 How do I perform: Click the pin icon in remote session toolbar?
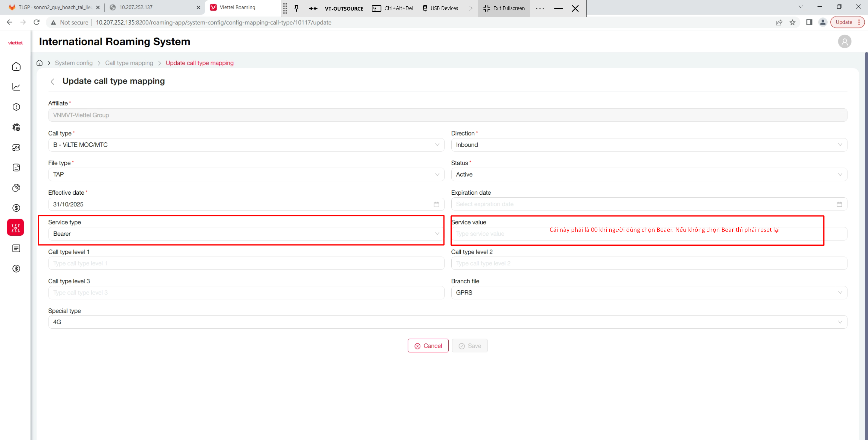297,8
